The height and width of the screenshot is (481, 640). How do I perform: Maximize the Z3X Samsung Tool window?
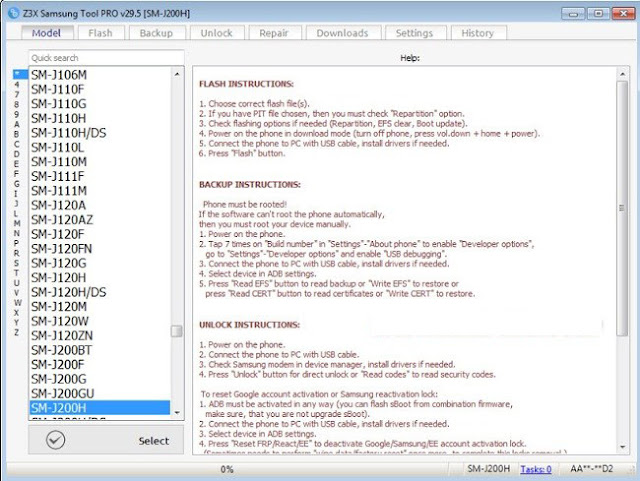[x=598, y=13]
